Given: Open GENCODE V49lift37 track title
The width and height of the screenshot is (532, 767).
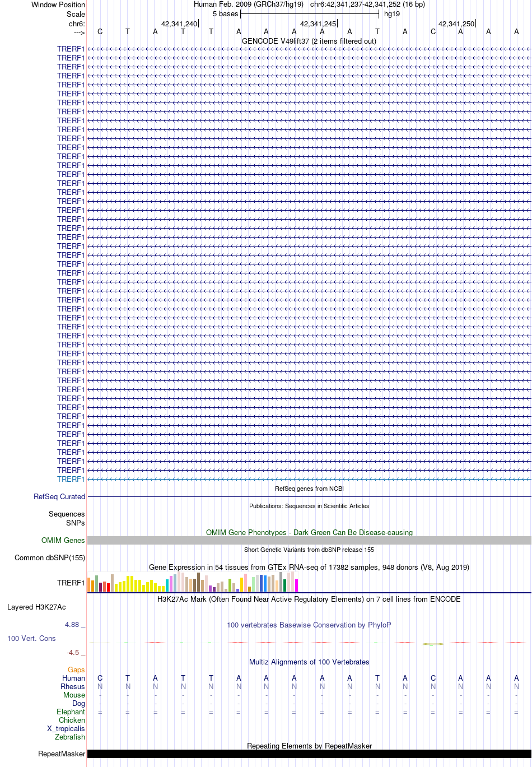Looking at the screenshot, I should [309, 41].
